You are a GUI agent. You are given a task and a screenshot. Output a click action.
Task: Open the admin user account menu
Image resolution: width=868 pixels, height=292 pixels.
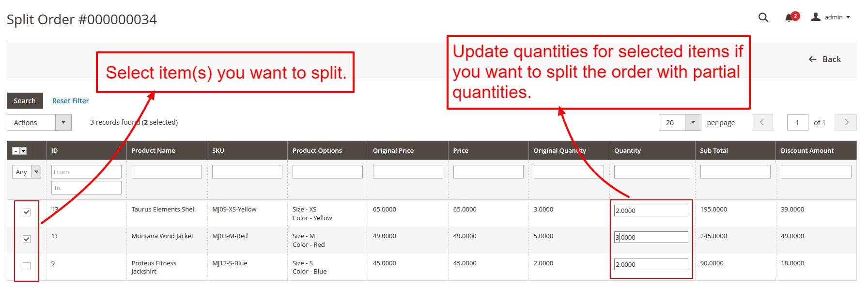coord(831,17)
